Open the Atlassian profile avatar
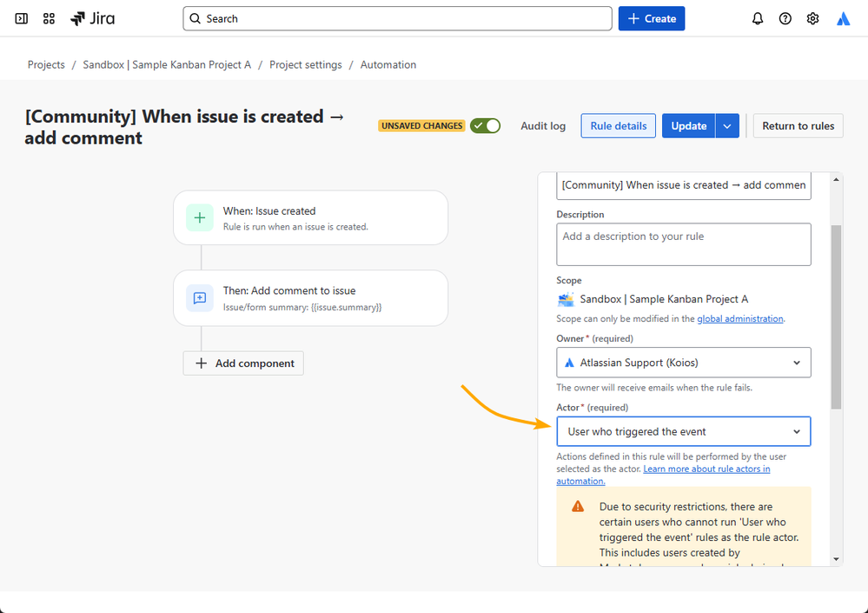The height and width of the screenshot is (613, 868). coord(843,19)
